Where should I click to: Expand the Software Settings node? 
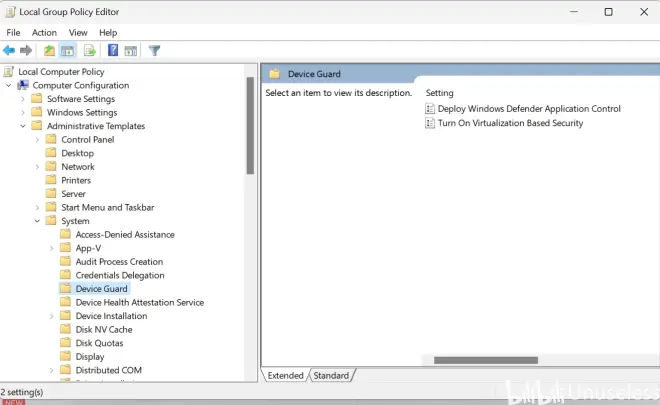coord(23,99)
